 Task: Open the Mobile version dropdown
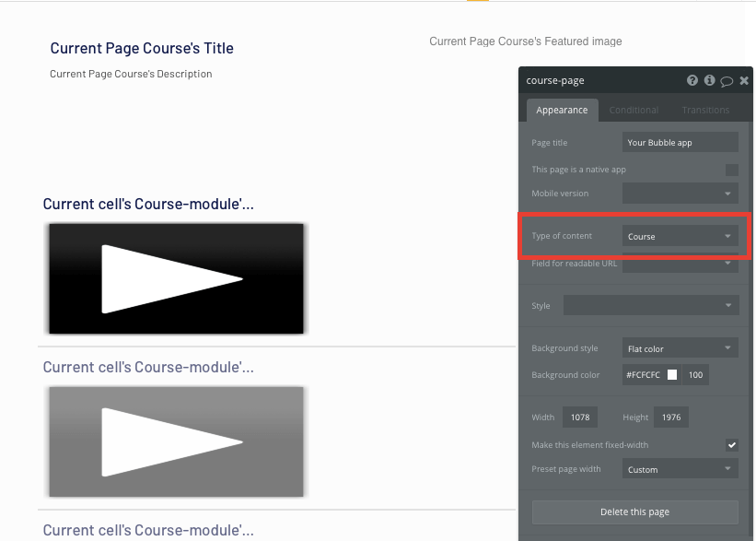click(680, 193)
